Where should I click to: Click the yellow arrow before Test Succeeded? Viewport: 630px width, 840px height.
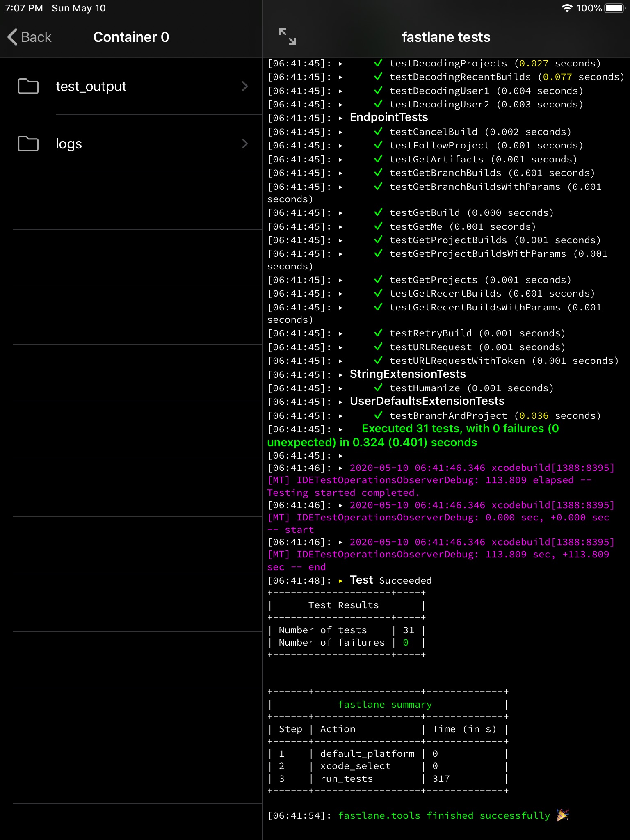340,581
